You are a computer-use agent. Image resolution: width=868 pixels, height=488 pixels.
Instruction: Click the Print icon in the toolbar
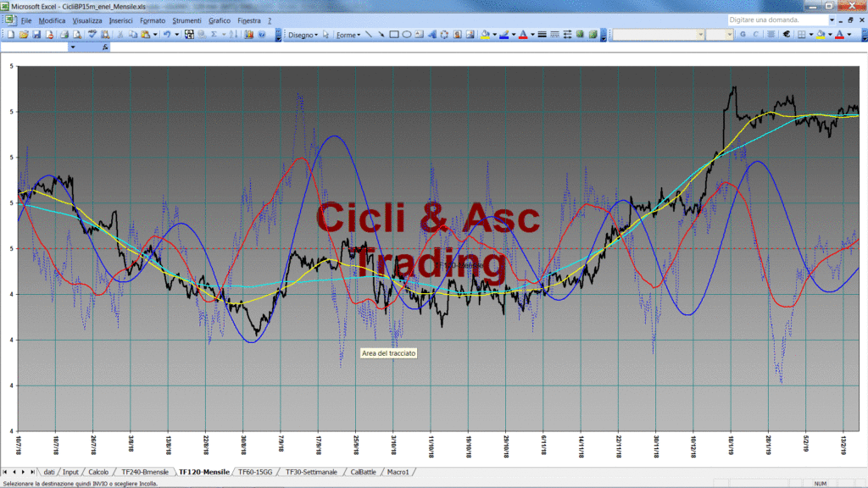click(x=64, y=34)
